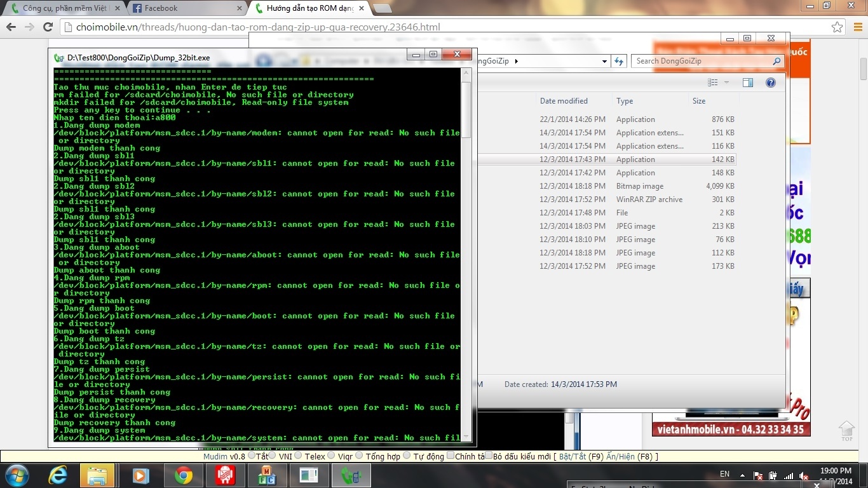
Task: Select Mudim Tắt radio option
Action: pyautogui.click(x=252, y=456)
